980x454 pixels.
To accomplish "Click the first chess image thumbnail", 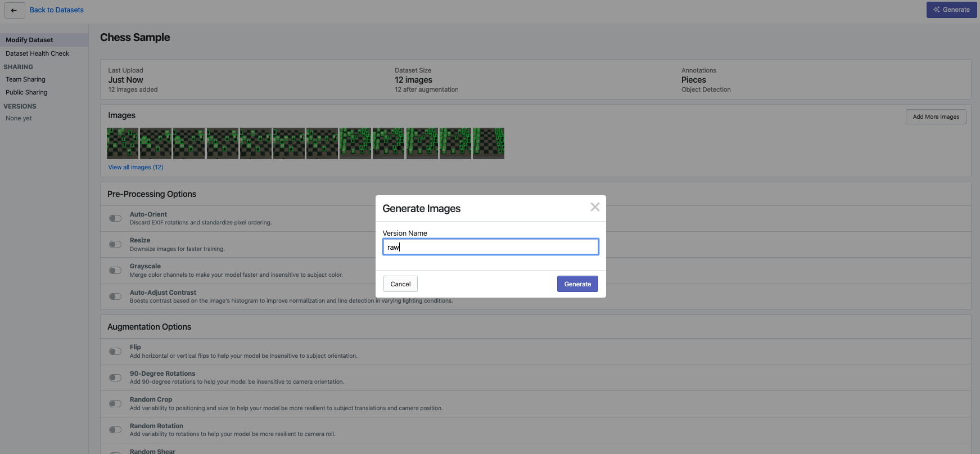I will pos(123,143).
